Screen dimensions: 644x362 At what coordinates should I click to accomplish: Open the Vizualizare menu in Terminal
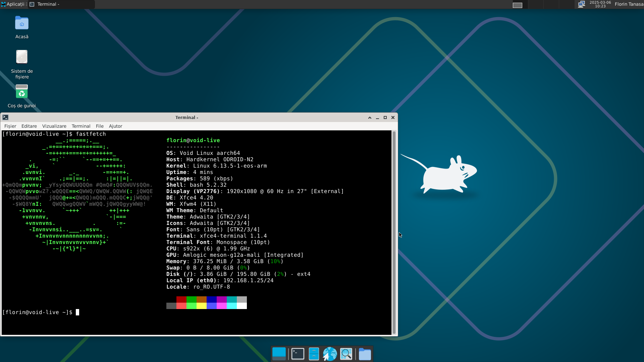[54, 126]
